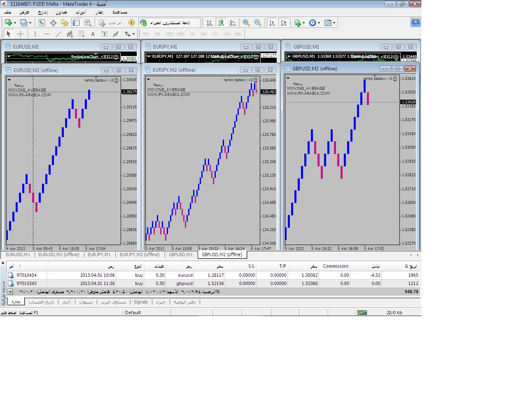This screenshot has height=411, width=532.
Task: Select the Vertical Line drawing tool
Action: point(35,34)
